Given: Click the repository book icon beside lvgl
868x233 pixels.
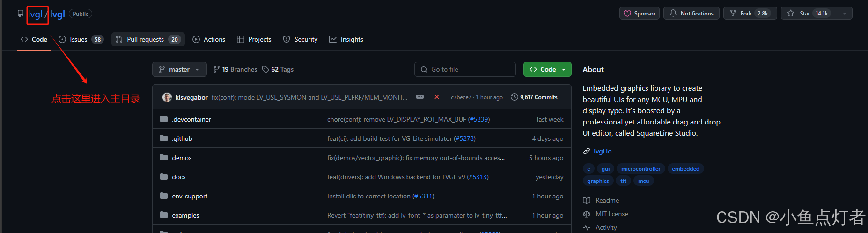Looking at the screenshot, I should pos(21,14).
